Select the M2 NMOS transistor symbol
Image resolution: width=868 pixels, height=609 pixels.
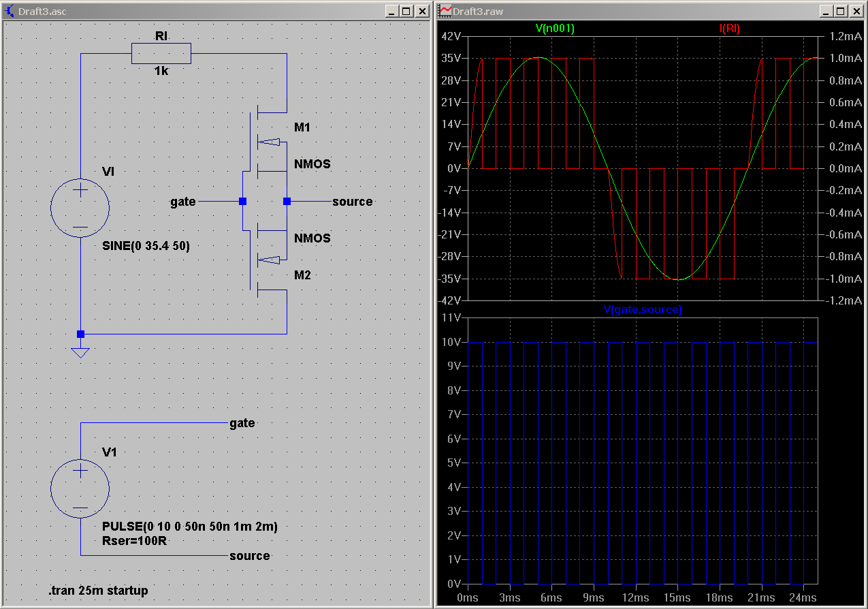click(269, 260)
